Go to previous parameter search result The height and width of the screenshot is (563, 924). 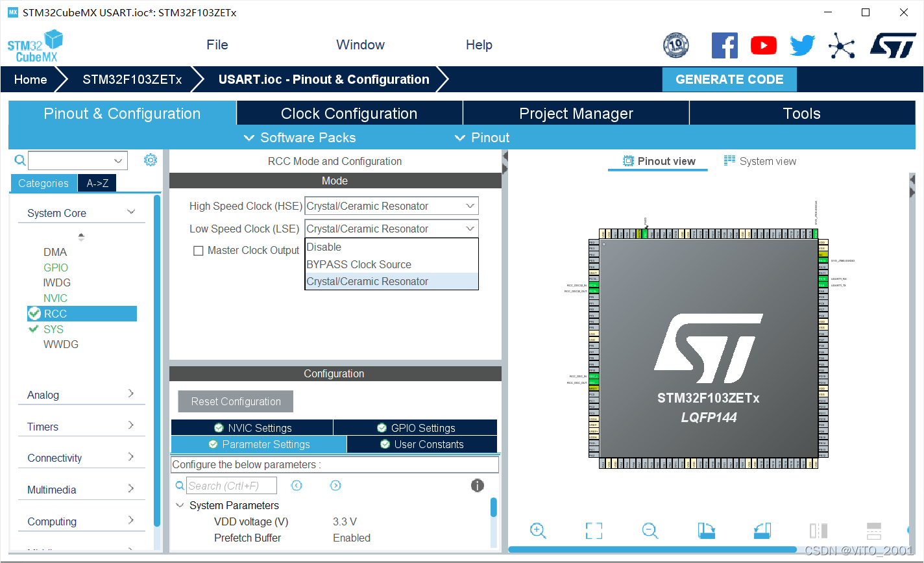coord(297,486)
